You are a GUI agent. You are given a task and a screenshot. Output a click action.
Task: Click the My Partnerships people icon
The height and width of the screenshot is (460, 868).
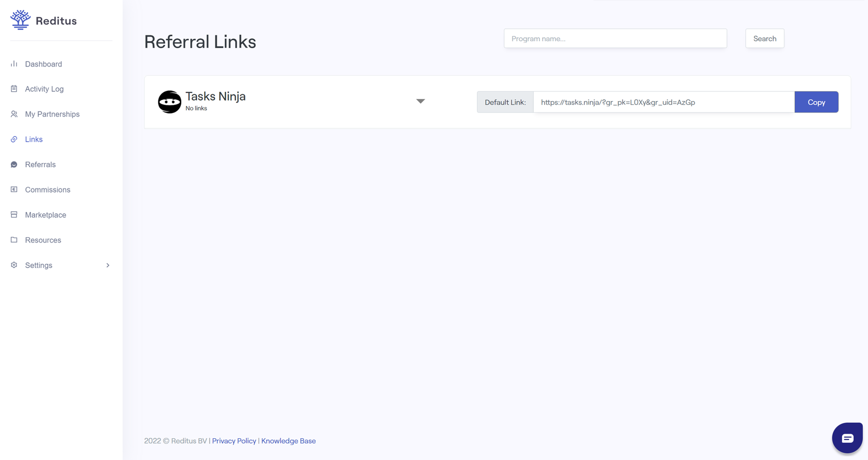click(14, 114)
